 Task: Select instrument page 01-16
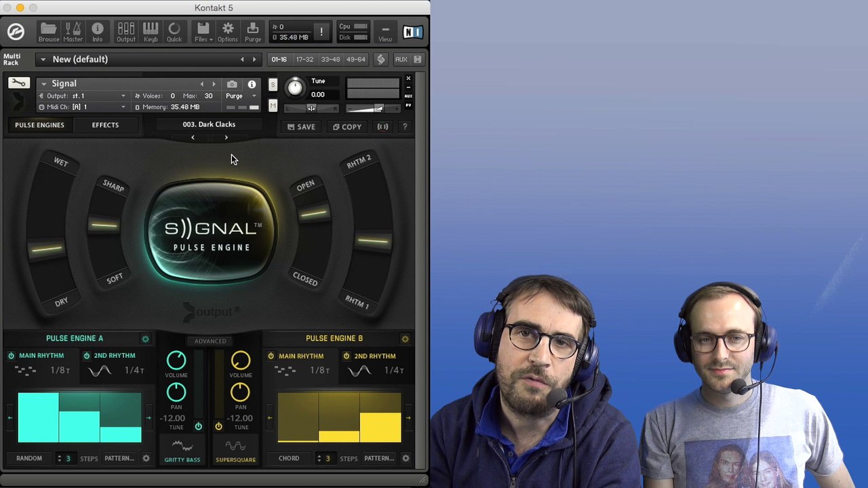point(279,60)
